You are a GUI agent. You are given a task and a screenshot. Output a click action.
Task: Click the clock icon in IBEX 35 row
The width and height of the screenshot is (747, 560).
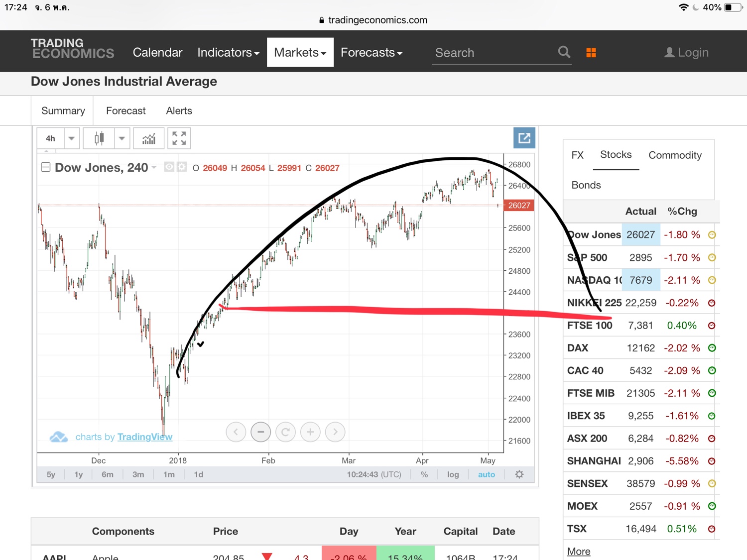[x=712, y=416]
